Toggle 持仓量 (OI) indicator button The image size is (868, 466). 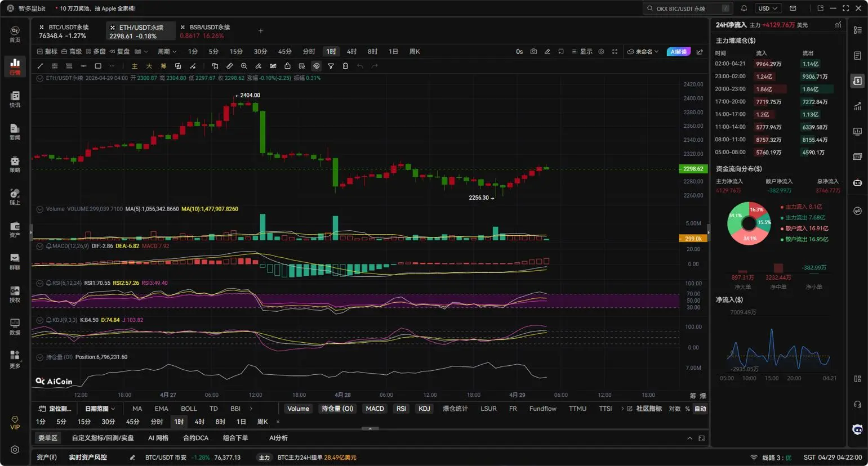point(337,409)
